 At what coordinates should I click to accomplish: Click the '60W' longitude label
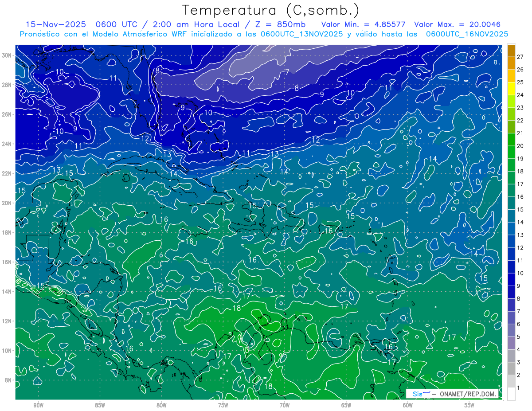[x=408, y=405]
